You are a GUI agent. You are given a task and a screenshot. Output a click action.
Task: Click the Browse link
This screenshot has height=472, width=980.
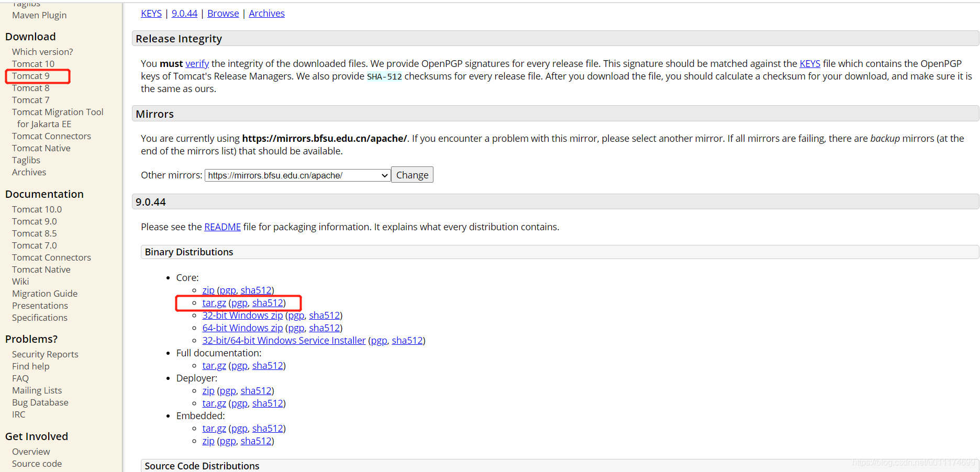(x=223, y=13)
